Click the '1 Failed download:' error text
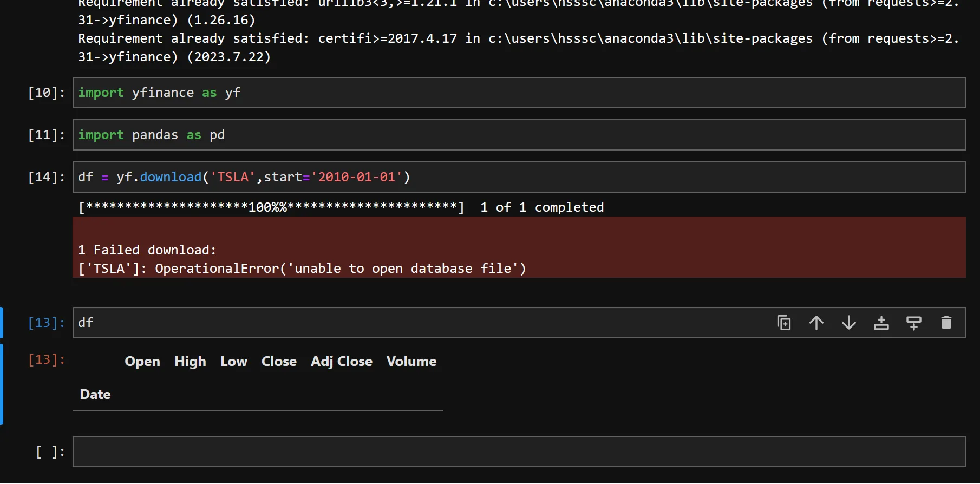 (147, 250)
